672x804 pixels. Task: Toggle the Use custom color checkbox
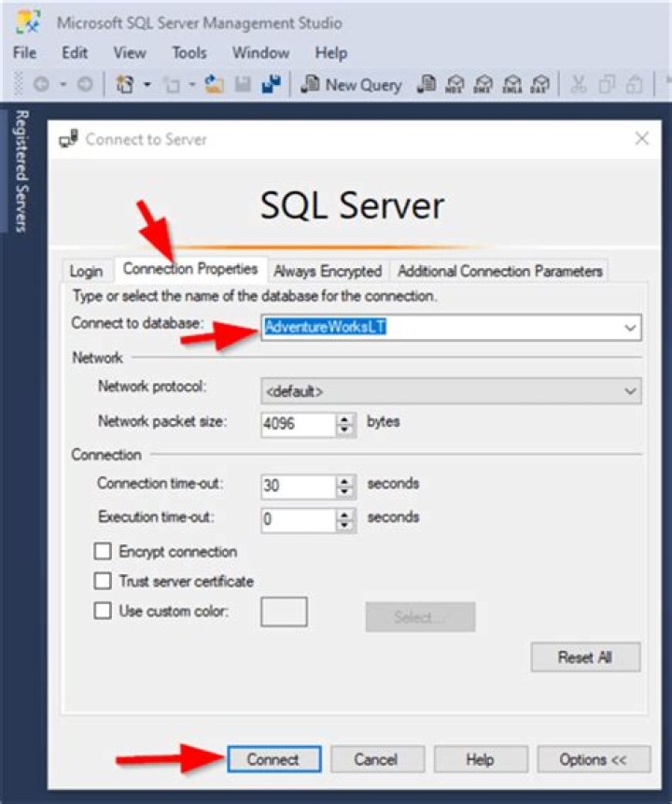click(103, 612)
